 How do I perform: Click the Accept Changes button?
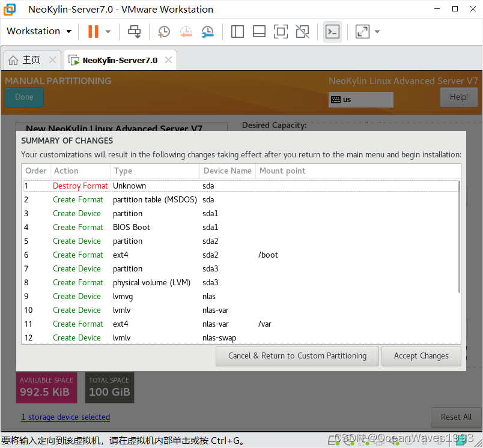421,356
